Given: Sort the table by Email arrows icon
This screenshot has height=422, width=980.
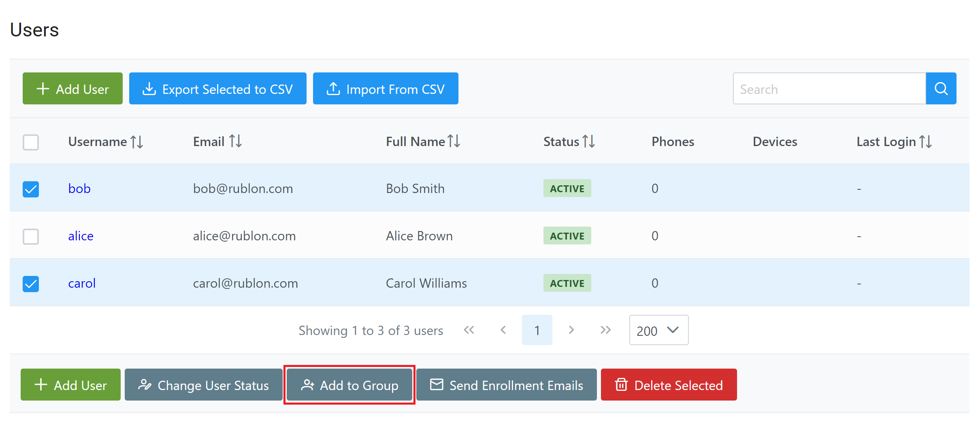Looking at the screenshot, I should (x=235, y=141).
